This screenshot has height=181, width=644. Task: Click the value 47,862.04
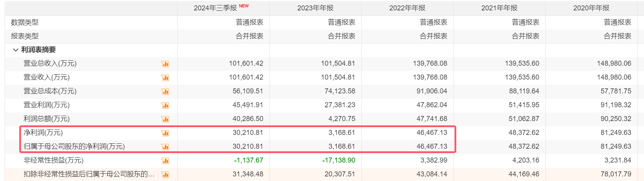point(432,105)
